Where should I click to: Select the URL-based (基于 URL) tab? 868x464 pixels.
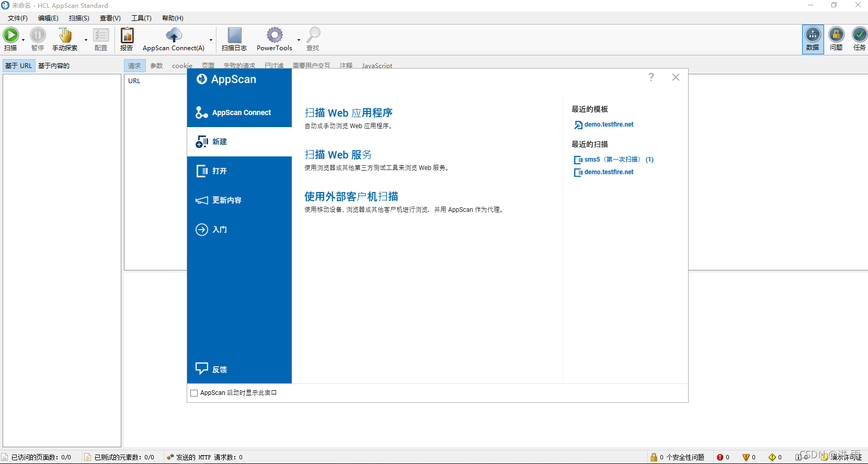[x=19, y=66]
